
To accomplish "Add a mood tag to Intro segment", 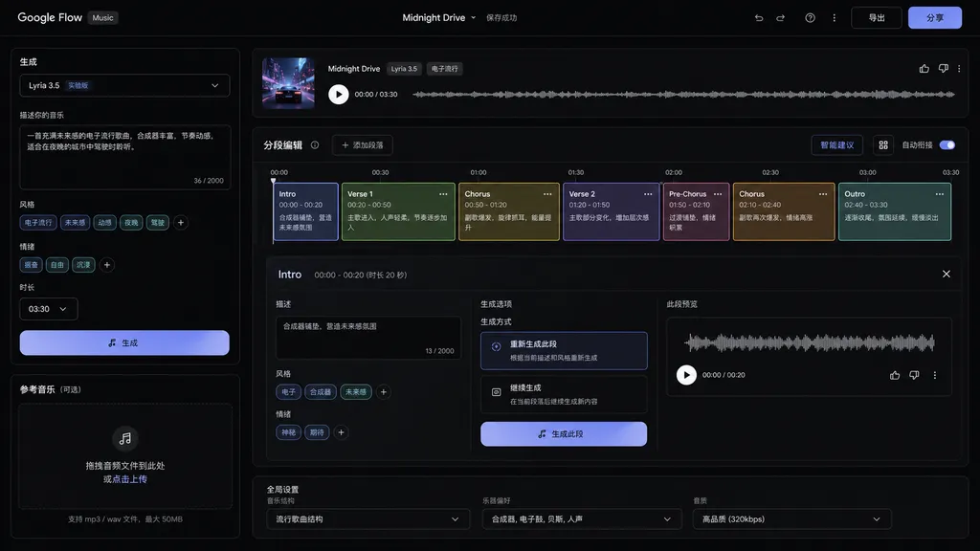I will (x=342, y=432).
